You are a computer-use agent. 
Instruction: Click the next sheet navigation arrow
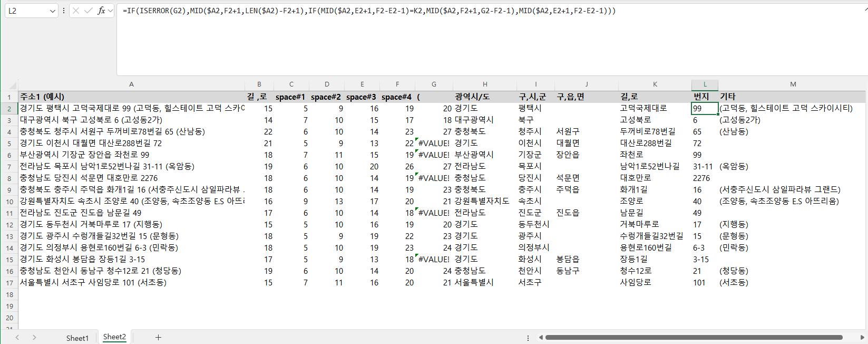pos(34,337)
